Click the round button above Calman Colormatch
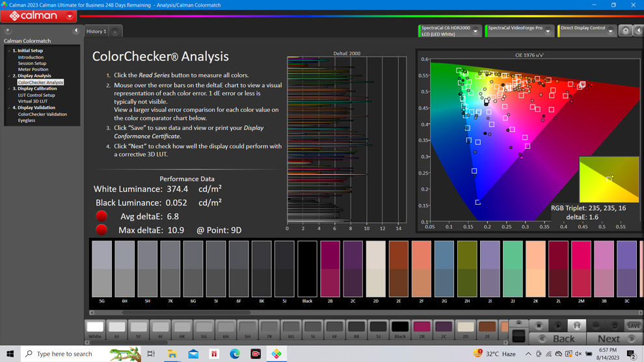The height and width of the screenshot is (362, 644). (7, 31)
